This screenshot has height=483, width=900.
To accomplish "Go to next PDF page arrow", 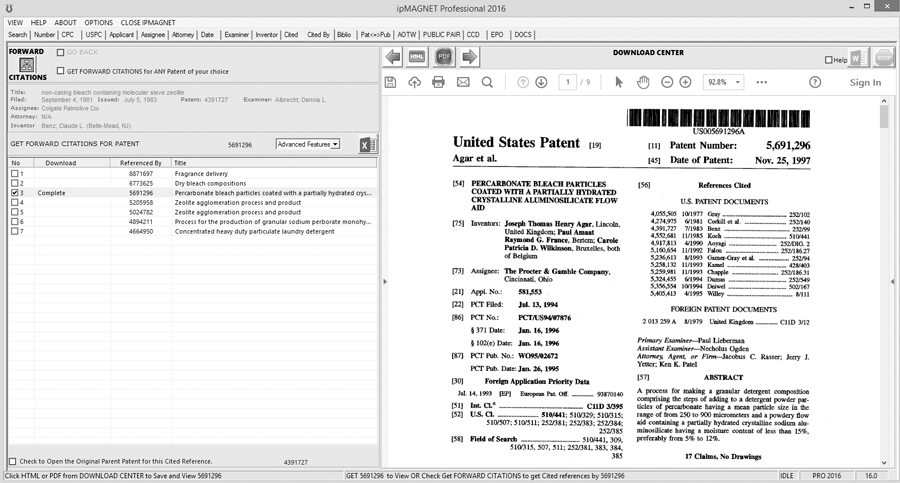I will (541, 82).
